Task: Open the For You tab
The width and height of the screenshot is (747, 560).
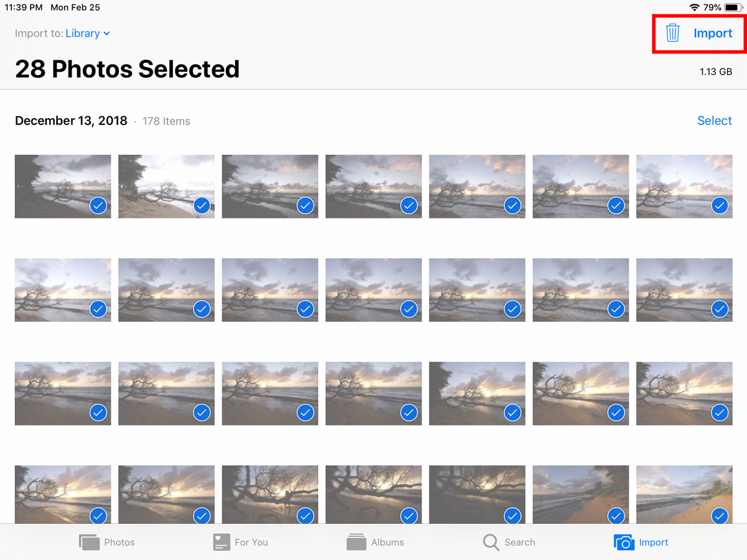Action: (240, 542)
